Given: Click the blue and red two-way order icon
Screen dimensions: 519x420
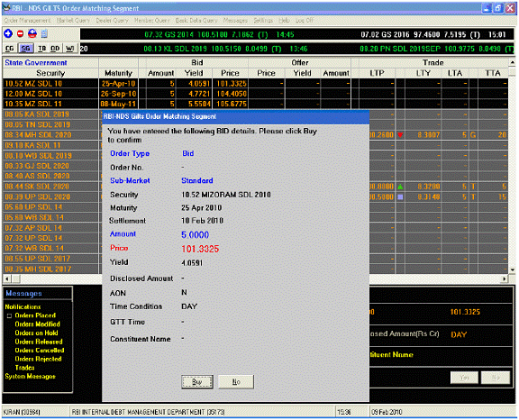Looking at the screenshot, I should coord(32,33).
